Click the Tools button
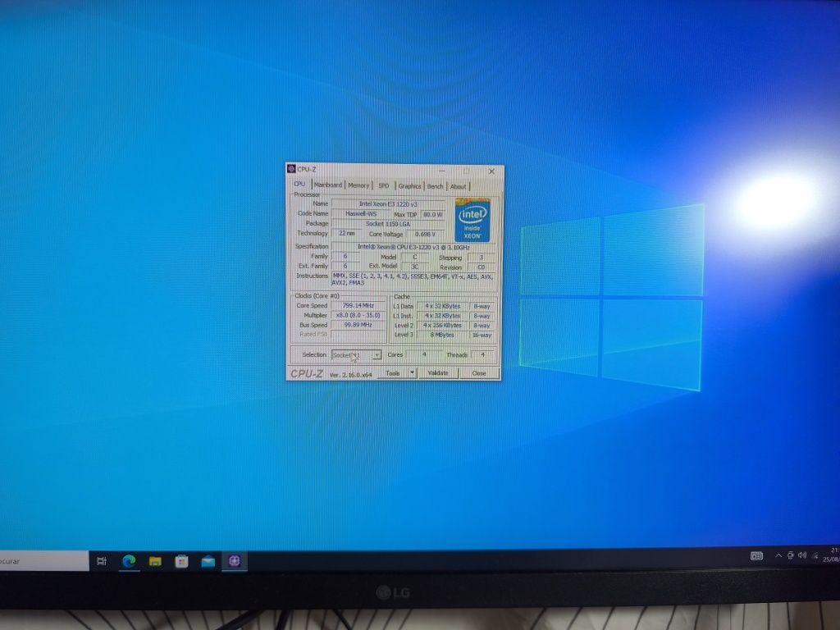840x630 pixels. [393, 373]
